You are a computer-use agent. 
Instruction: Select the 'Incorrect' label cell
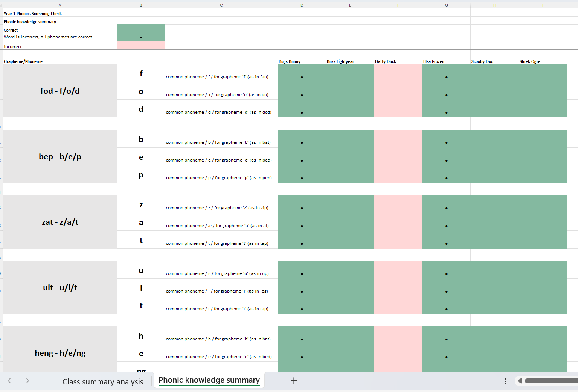pos(60,46)
